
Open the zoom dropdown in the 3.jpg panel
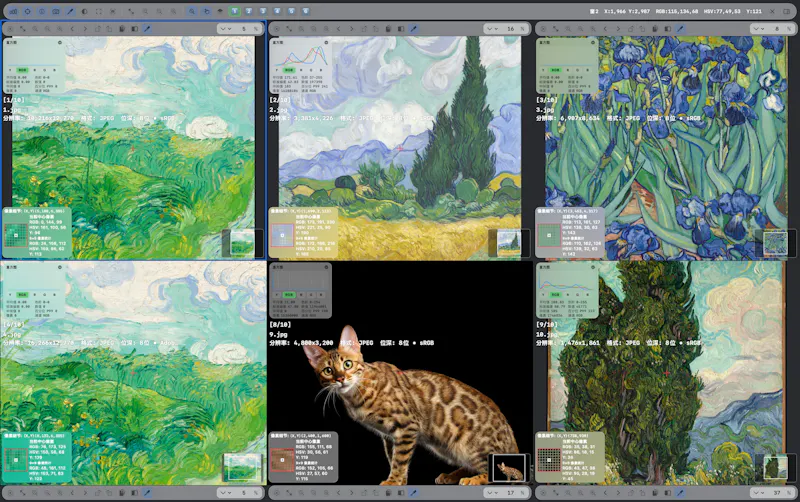757,29
